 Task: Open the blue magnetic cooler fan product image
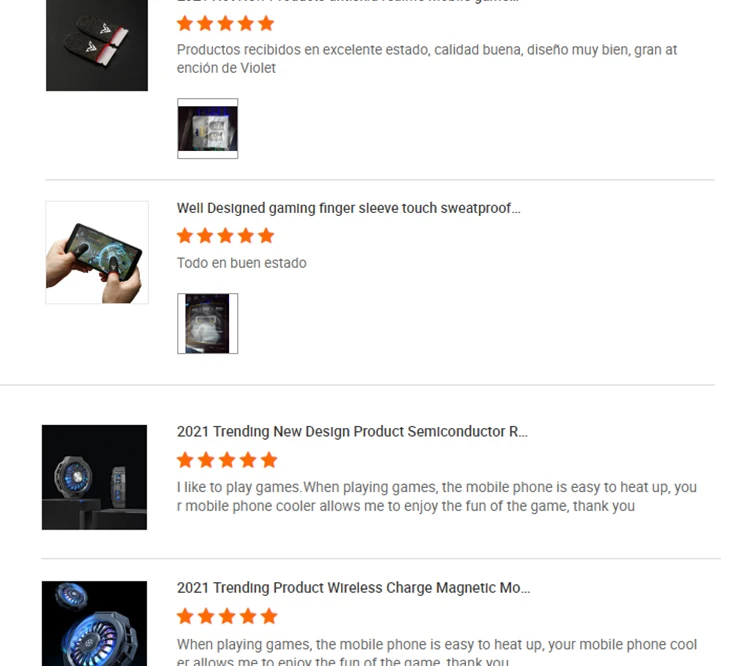coord(94,623)
